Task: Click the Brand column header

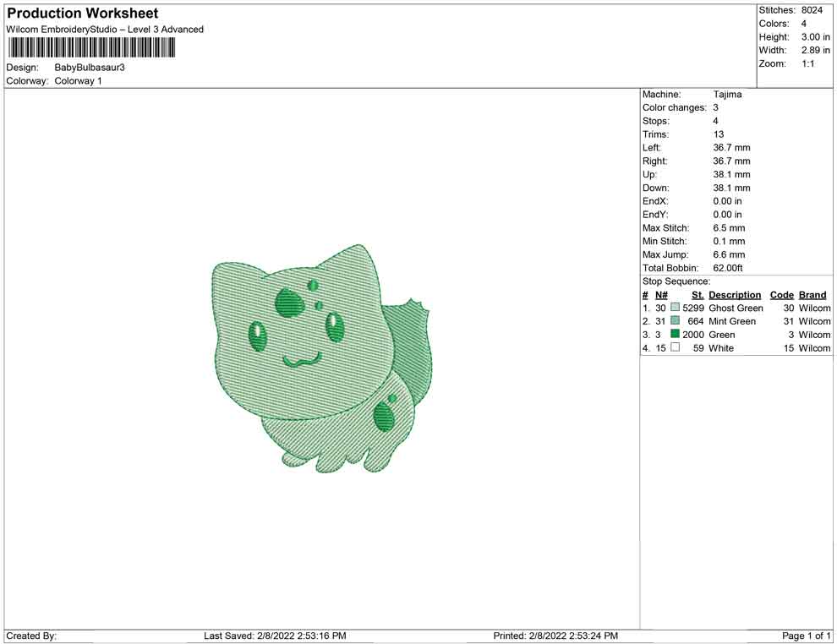Action: 812,295
